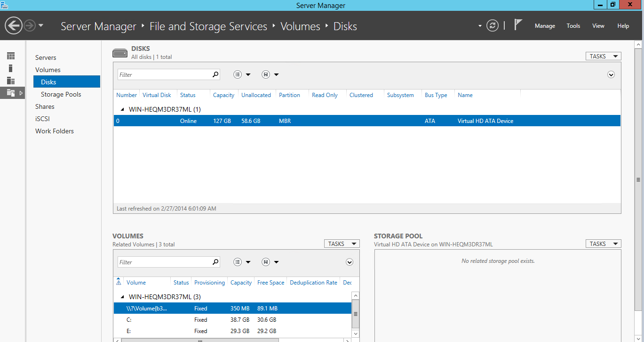The image size is (644, 342).
Task: Sort disks by Virtual Disk column
Action: click(x=157, y=95)
